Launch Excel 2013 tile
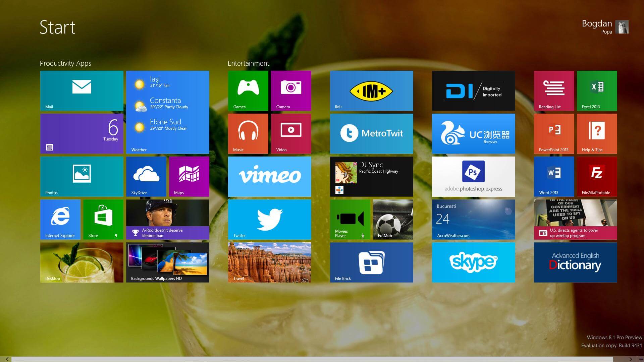The width and height of the screenshot is (644, 362). tap(597, 91)
